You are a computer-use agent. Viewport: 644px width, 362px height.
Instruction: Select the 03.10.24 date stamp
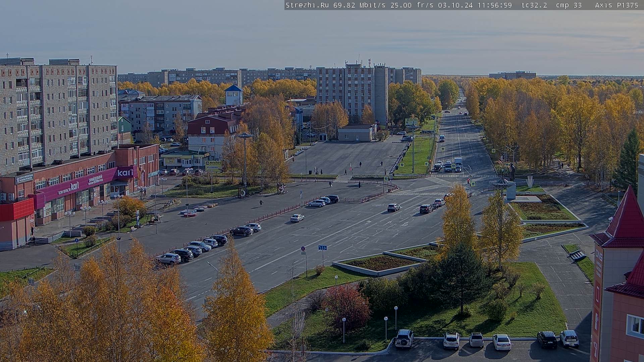tap(455, 5)
